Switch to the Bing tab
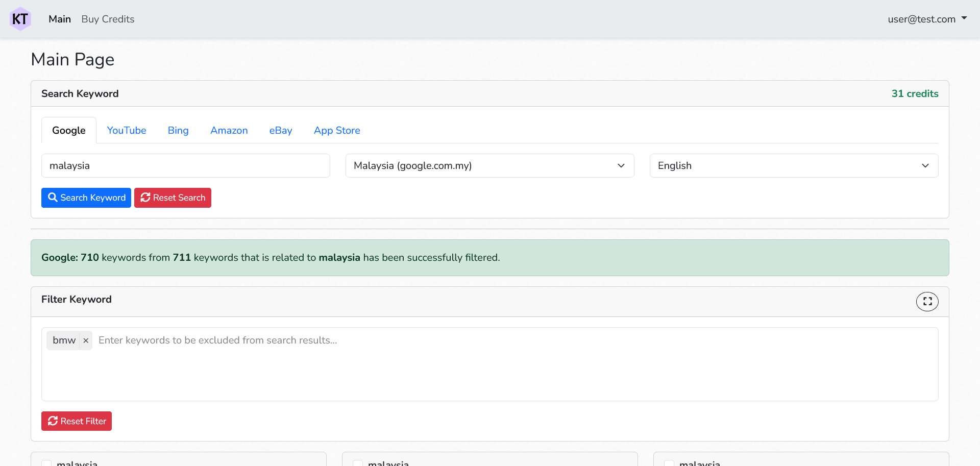The width and height of the screenshot is (980, 466). pyautogui.click(x=178, y=131)
